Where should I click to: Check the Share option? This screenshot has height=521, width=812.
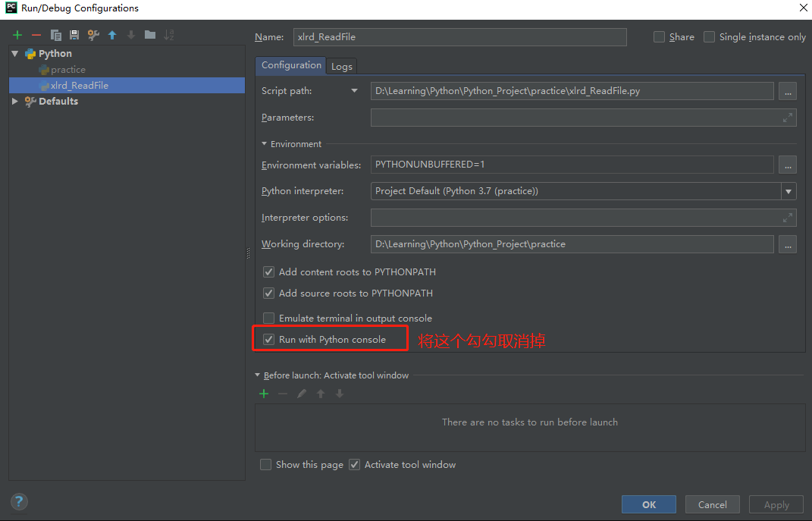pyautogui.click(x=659, y=36)
